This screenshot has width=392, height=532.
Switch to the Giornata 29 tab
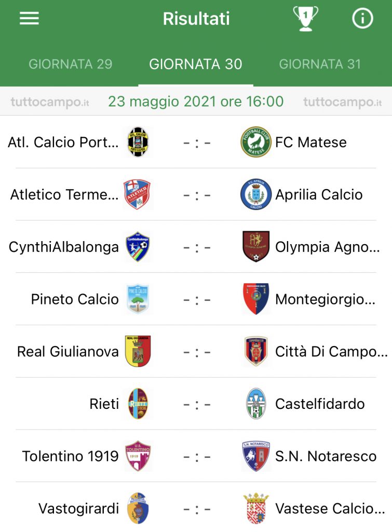coord(70,64)
